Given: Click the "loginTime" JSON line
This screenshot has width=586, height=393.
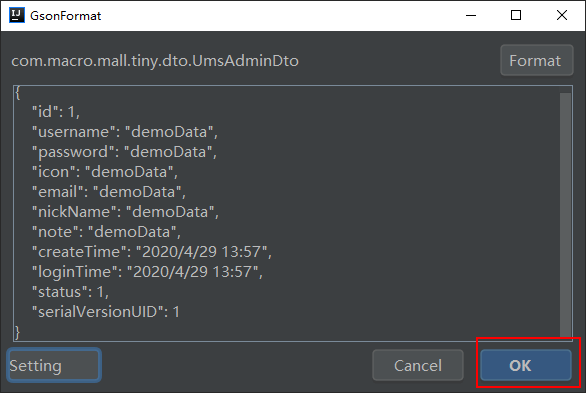Looking at the screenshot, I should [147, 272].
